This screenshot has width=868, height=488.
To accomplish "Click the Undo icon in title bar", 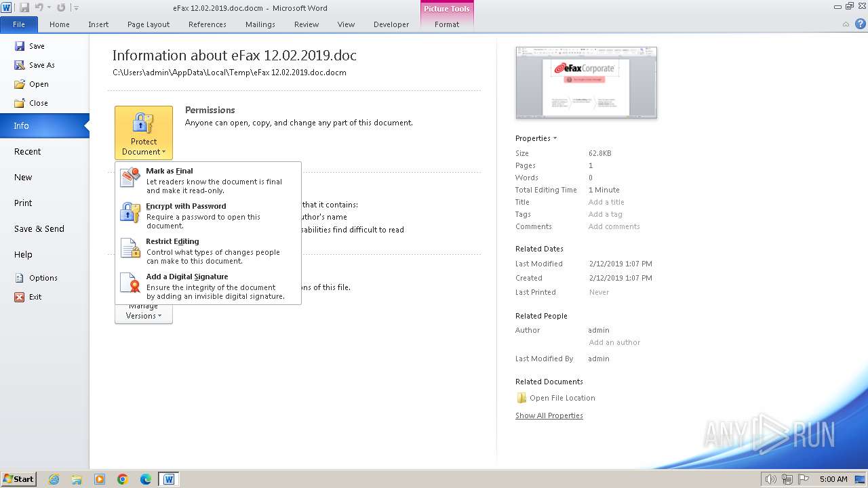I will [39, 7].
